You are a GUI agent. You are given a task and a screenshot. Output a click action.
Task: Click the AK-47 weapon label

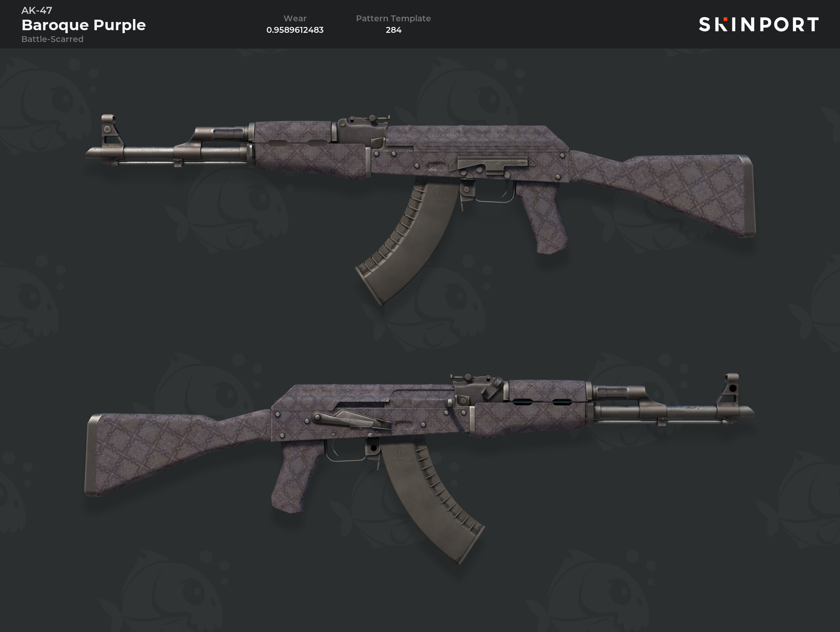[37, 10]
